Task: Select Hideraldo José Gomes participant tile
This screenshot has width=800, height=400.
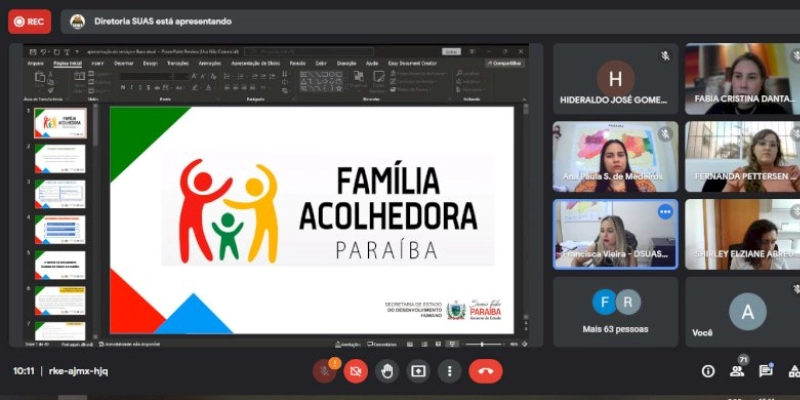Action: coord(615,79)
